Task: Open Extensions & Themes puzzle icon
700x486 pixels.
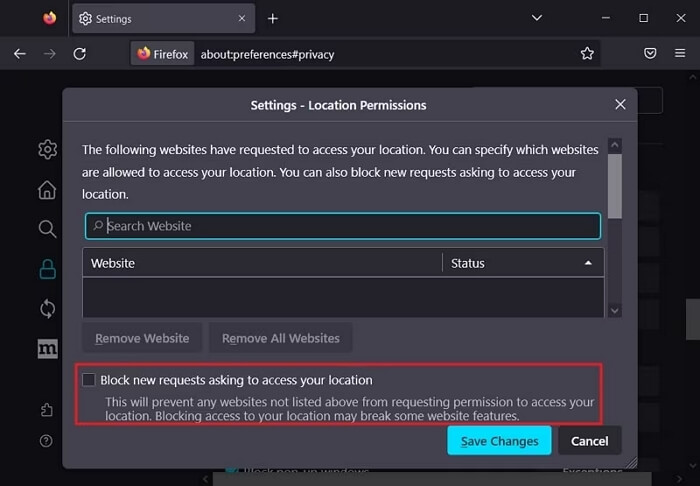Action: coord(47,410)
